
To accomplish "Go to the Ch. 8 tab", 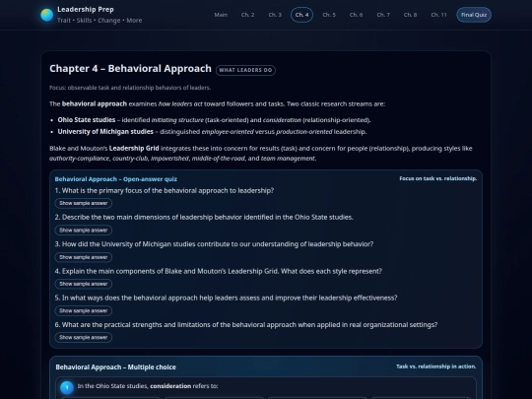I will coord(410,15).
